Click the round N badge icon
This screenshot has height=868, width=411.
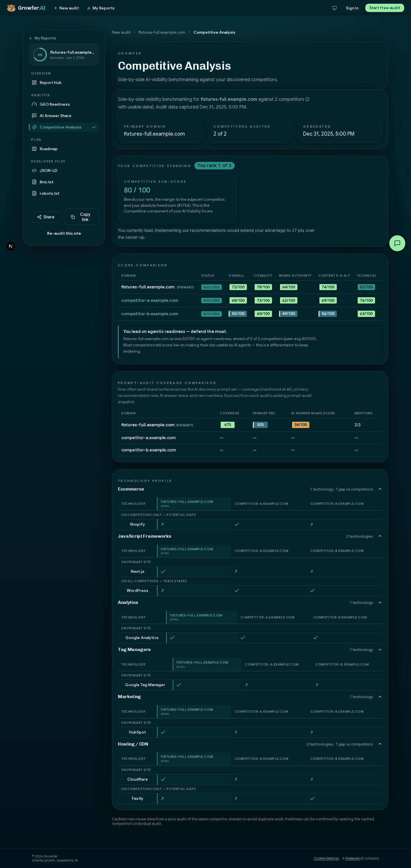11,246
